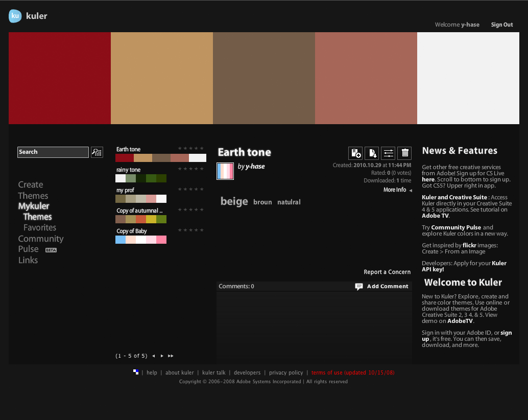Click the broun tag

[262, 202]
